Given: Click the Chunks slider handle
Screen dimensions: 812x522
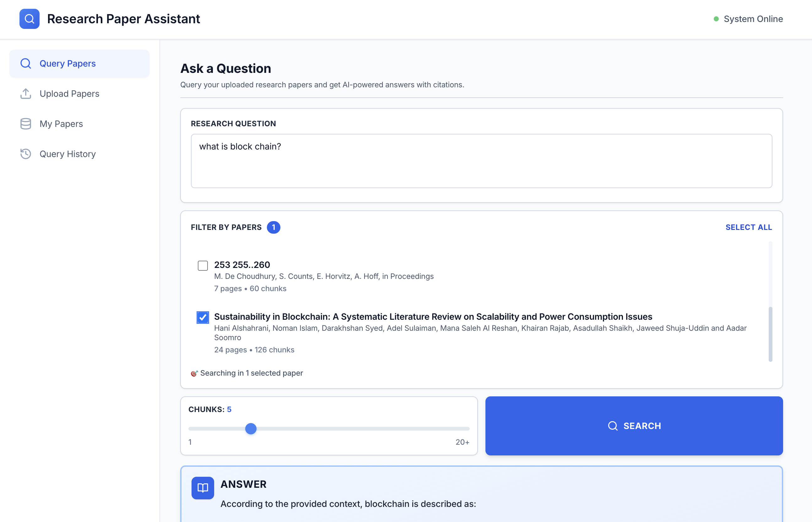Looking at the screenshot, I should click(x=251, y=428).
